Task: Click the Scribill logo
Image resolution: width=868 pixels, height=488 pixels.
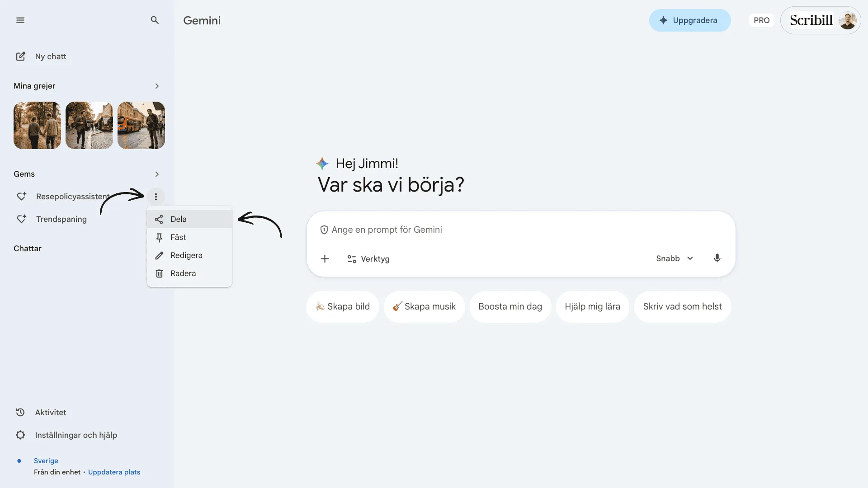Action: click(x=811, y=20)
